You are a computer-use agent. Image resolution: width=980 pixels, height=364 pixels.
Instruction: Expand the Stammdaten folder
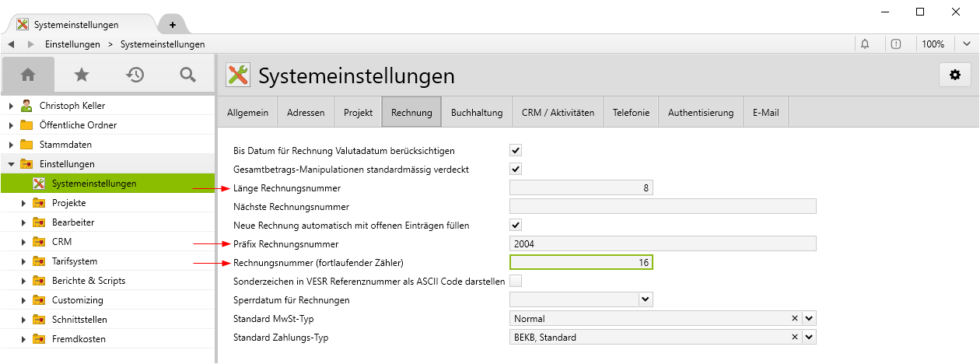11,145
